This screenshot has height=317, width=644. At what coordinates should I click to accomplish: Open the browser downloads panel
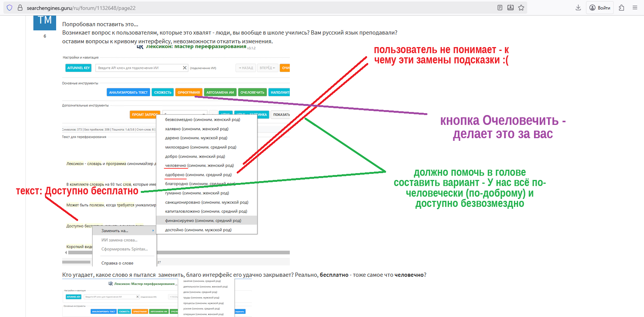coord(578,8)
